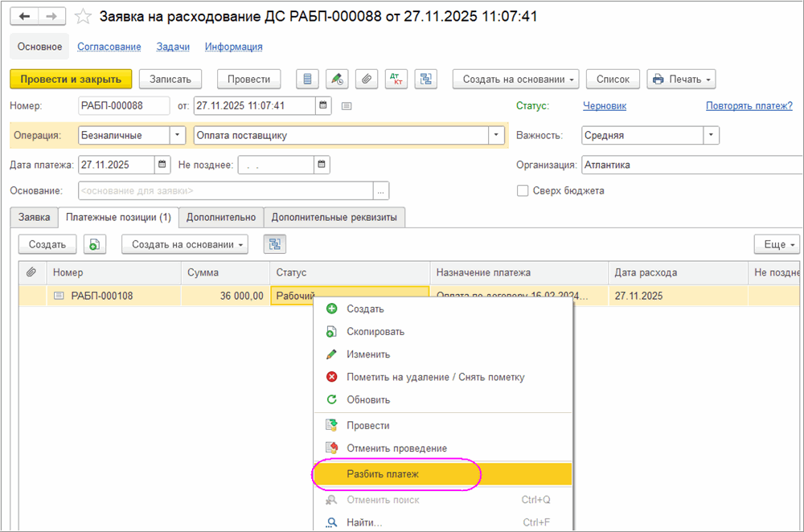Open the Еще menu button
Image resolution: width=804 pixels, height=532 pixels.
click(x=776, y=244)
